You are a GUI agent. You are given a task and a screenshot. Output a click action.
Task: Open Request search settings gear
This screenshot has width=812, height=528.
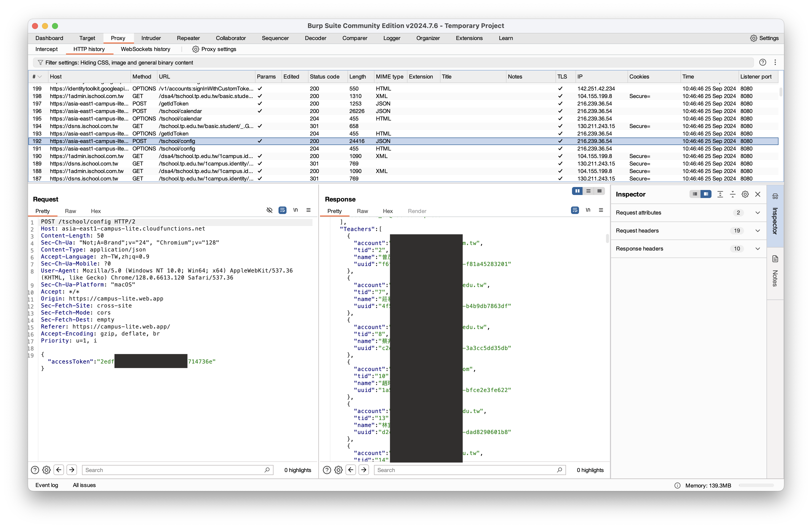click(x=46, y=470)
